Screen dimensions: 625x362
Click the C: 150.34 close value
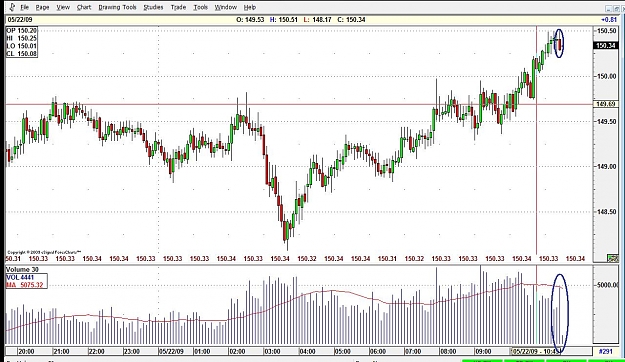[x=351, y=20]
